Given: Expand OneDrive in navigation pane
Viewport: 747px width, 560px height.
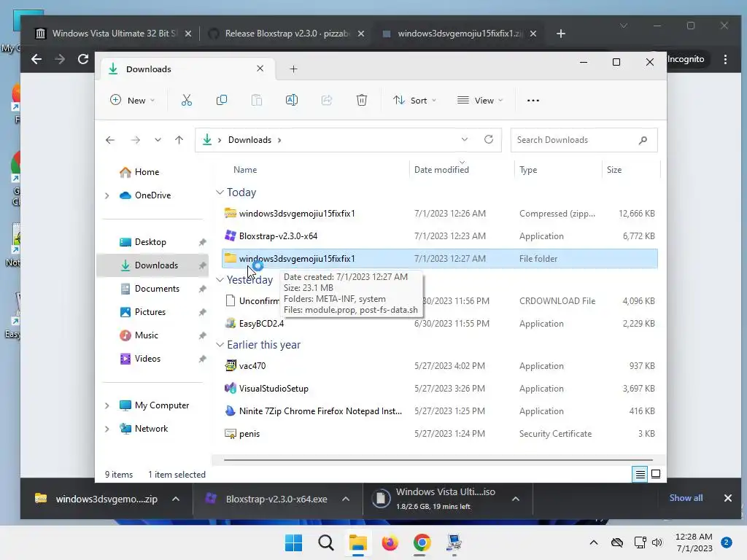Looking at the screenshot, I should coord(107,195).
